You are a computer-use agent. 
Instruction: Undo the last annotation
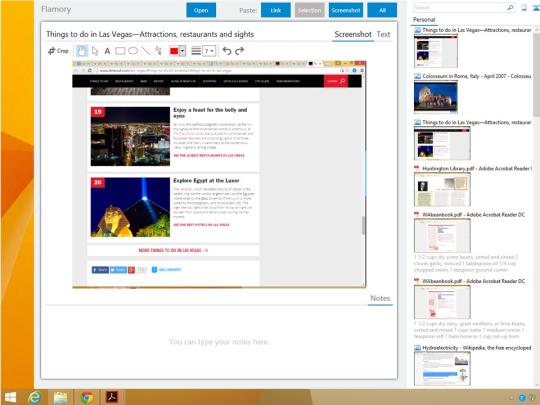pos(227,51)
